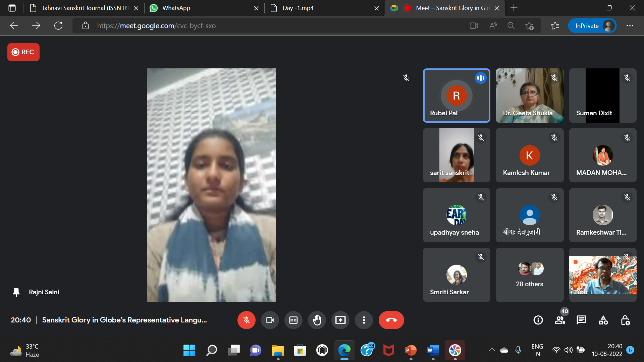Click the browser address bar URL
Viewport: 644px width, 362px height.
156,26
